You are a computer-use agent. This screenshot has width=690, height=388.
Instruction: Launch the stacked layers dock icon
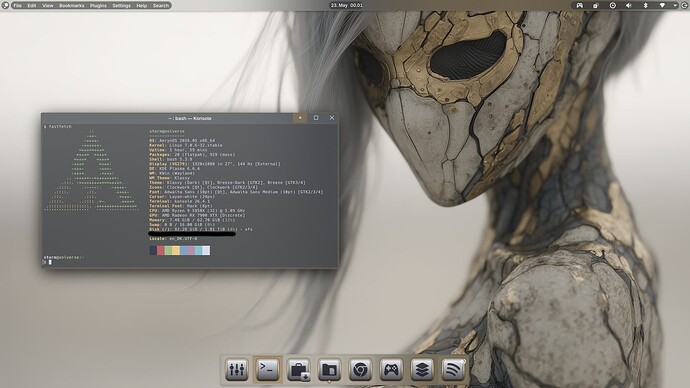pos(422,370)
